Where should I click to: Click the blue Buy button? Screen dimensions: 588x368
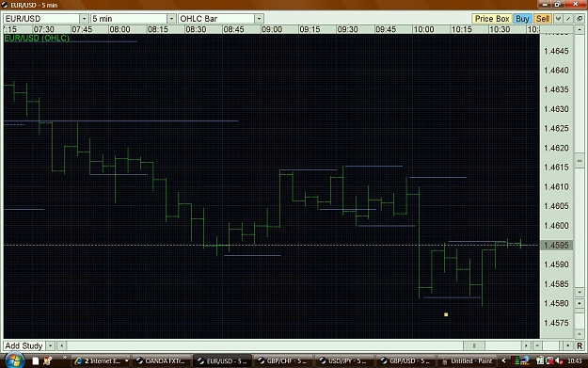522,19
